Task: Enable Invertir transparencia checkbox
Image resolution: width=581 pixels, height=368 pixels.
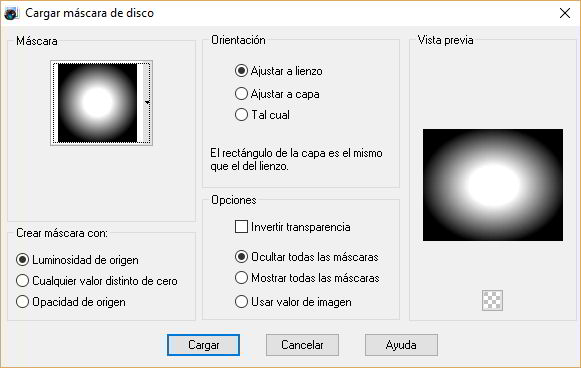Action: tap(293, 227)
